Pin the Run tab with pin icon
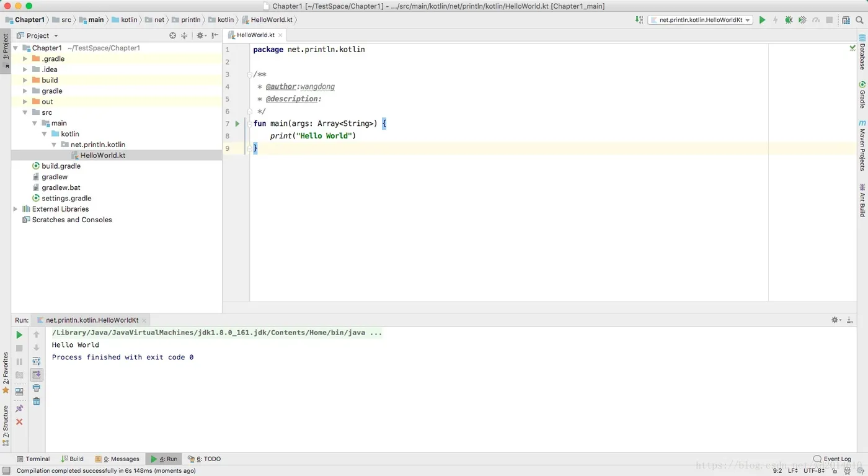The width and height of the screenshot is (868, 476). click(x=19, y=408)
